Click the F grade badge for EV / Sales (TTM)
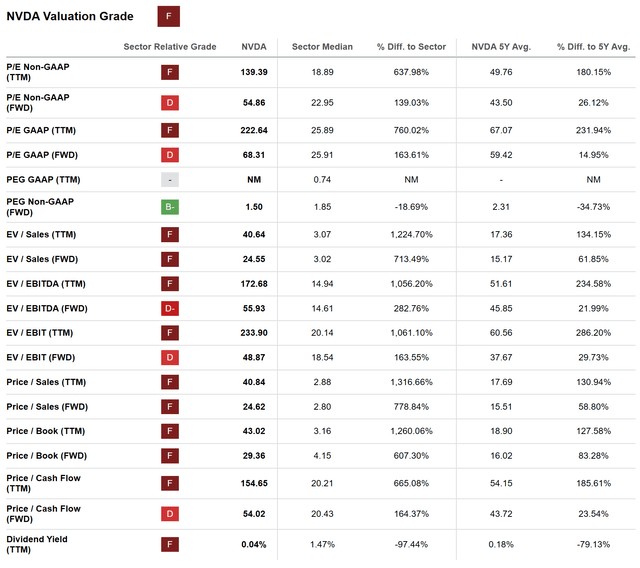640x568 pixels. click(x=170, y=236)
